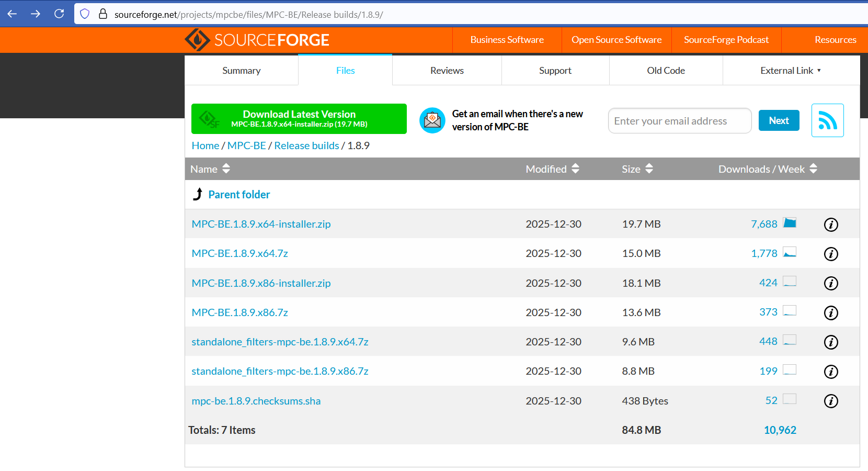Select the Files tab
868x471 pixels.
[346, 70]
